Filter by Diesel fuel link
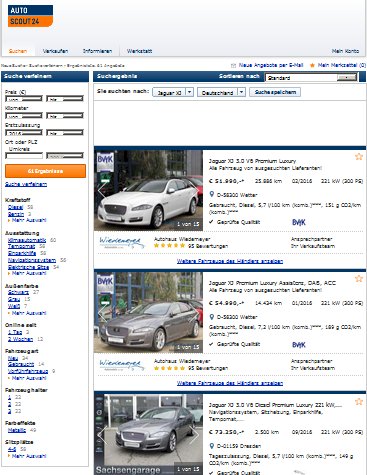This screenshot has height=475, width=367. [15, 207]
